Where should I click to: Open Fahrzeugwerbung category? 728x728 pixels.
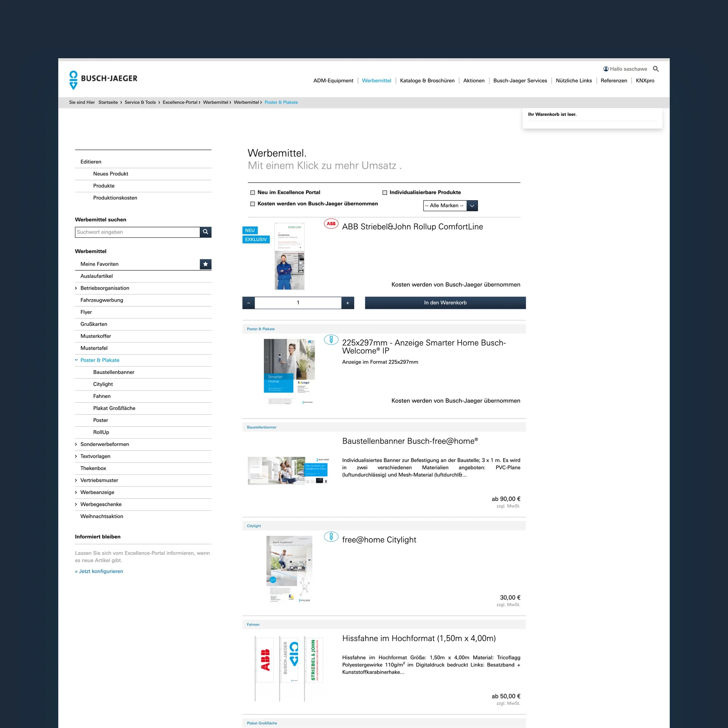(102, 300)
